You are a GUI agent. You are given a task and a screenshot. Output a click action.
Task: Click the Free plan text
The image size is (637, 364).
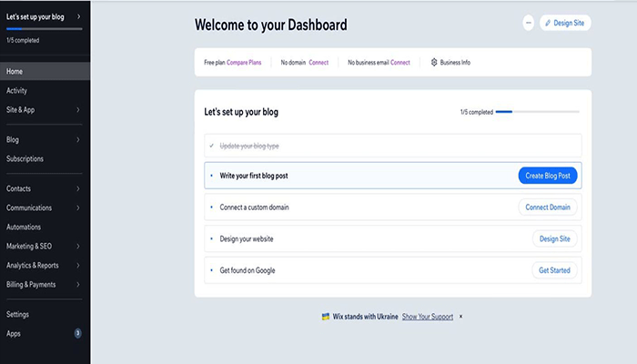[214, 63]
